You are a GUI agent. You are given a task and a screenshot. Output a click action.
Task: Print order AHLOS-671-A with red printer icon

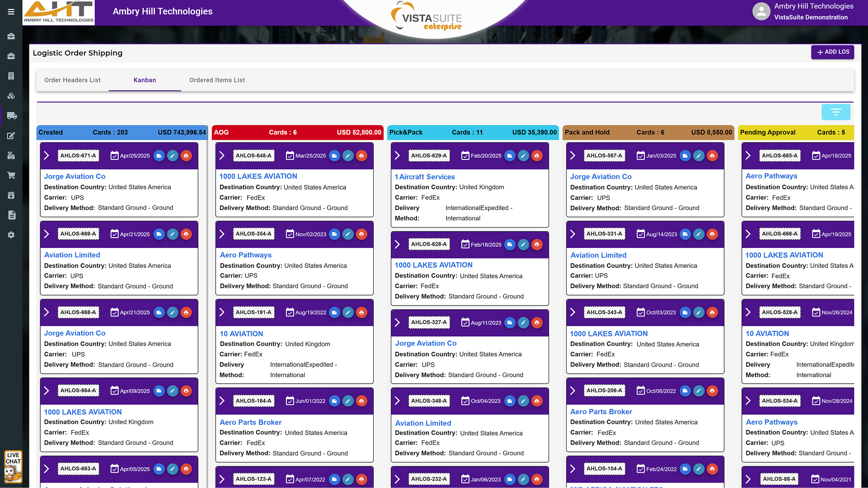(186, 156)
